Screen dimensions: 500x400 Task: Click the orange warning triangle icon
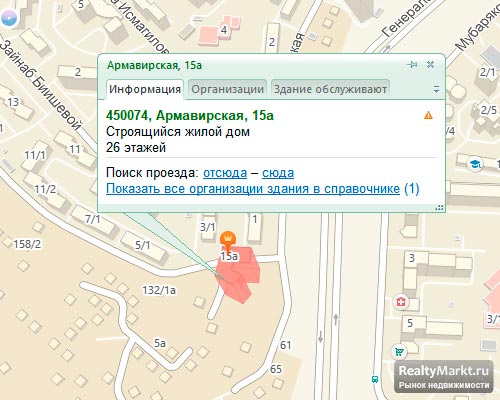[428, 115]
